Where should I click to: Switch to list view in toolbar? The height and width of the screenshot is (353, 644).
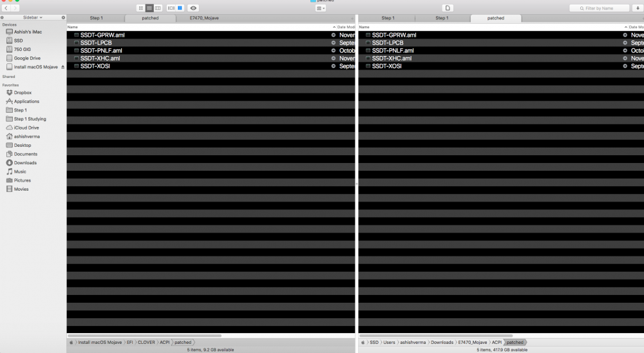click(149, 8)
